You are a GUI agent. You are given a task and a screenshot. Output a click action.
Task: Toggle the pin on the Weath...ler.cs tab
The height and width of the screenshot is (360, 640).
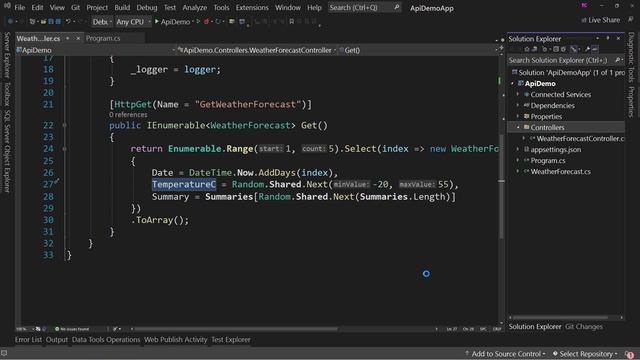67,38
